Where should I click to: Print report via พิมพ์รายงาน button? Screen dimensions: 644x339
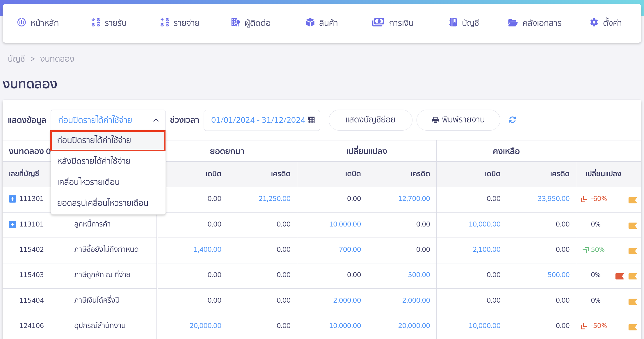pos(458,120)
